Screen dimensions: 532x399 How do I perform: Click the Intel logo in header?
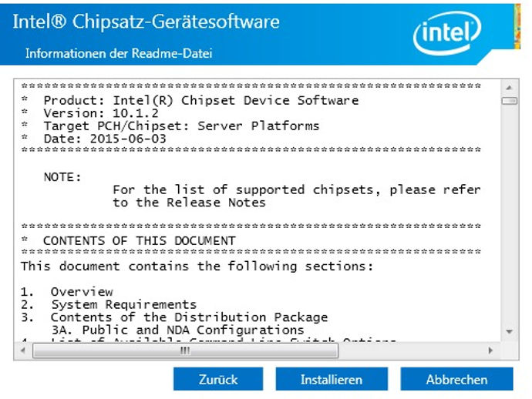point(446,32)
